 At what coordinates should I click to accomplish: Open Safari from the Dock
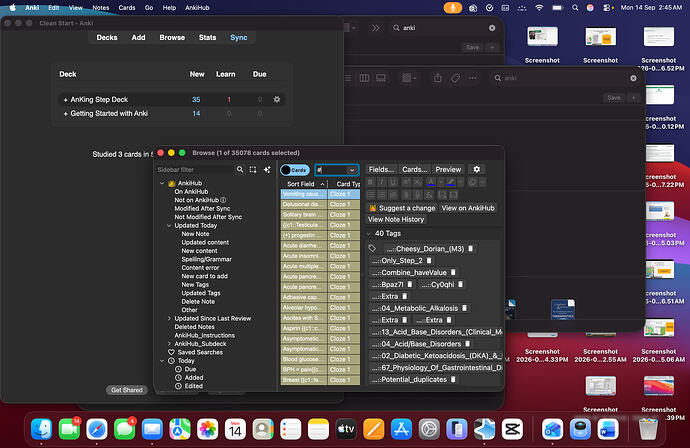tap(97, 429)
